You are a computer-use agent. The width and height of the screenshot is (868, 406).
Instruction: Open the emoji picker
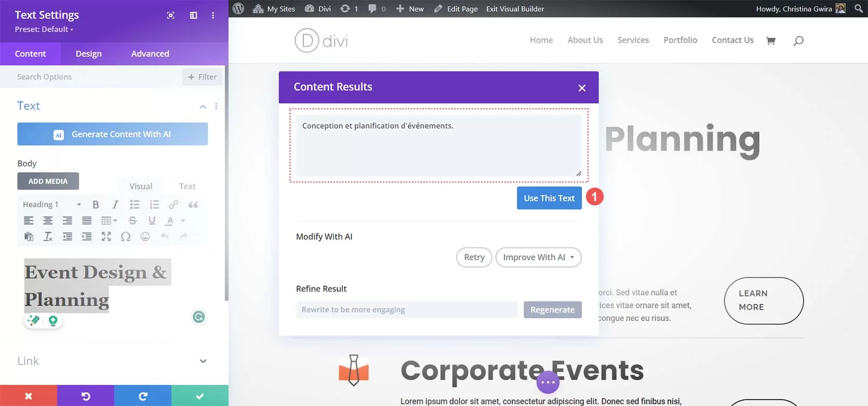[x=145, y=236]
